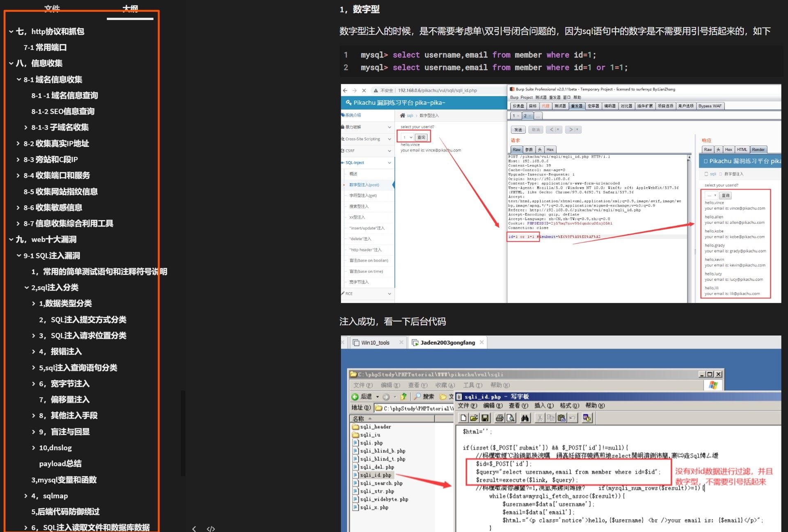Click the sidebar outline scrollbar
Viewport: 788px width, 532px height.
(183, 433)
